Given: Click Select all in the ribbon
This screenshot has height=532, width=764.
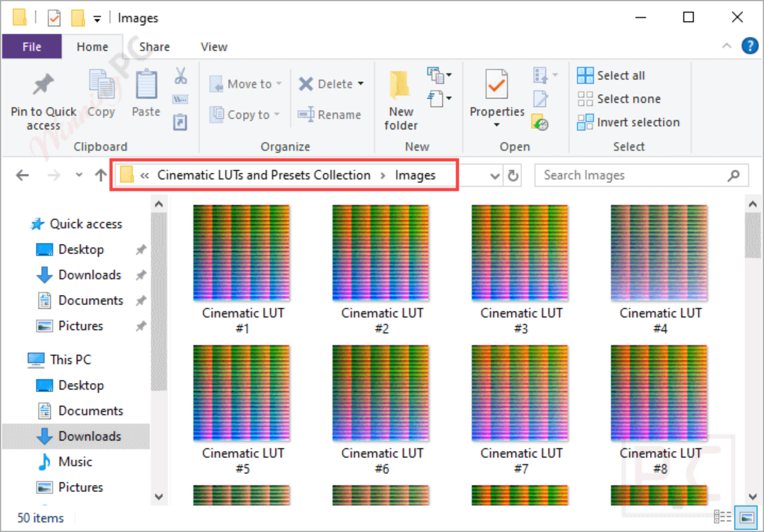Looking at the screenshot, I should coord(611,76).
